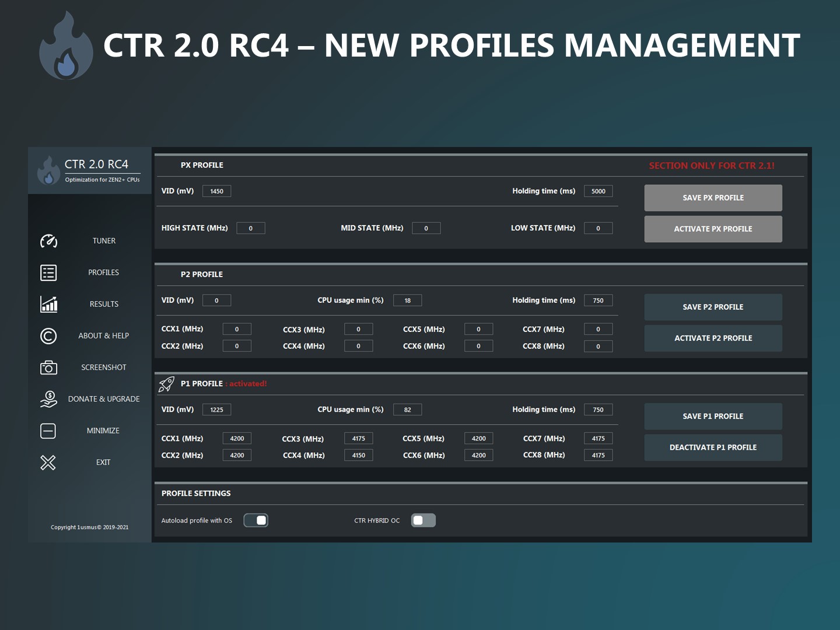The width and height of the screenshot is (840, 630).
Task: Click ACTIVATE PX PROFILE button
Action: (713, 229)
